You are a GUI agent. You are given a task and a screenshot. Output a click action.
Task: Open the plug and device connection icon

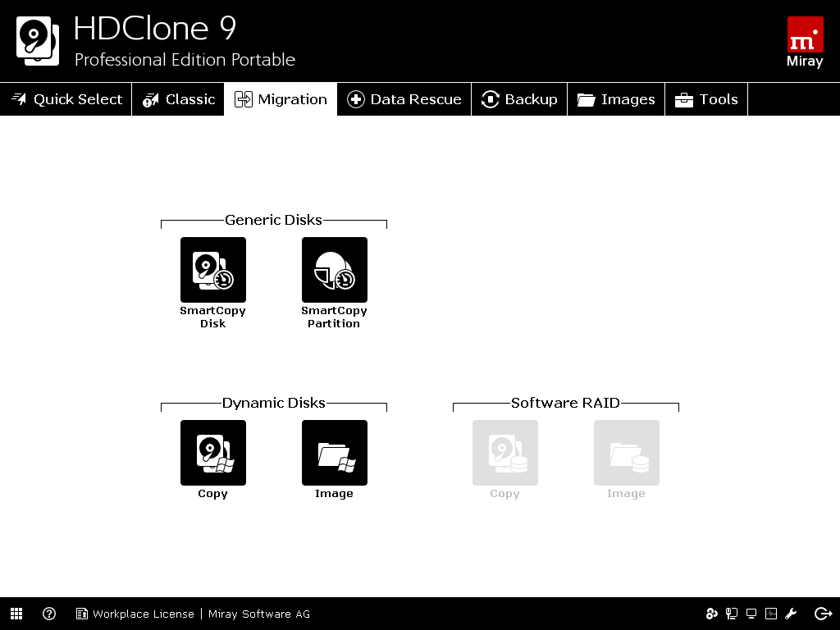pyautogui.click(x=731, y=614)
